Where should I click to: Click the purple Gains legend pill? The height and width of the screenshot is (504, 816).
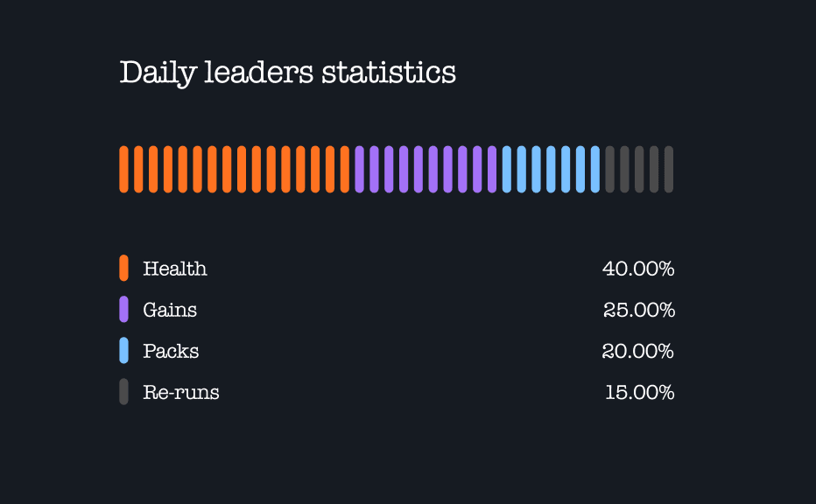123,309
